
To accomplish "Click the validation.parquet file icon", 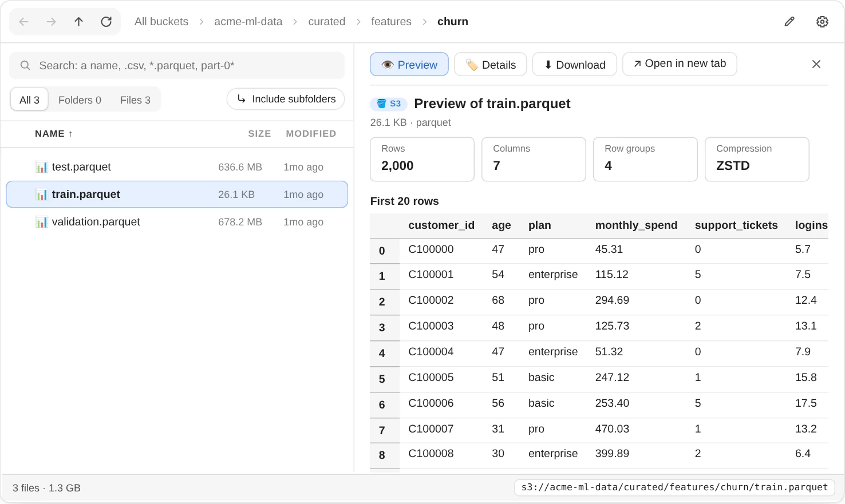I will 42,222.
